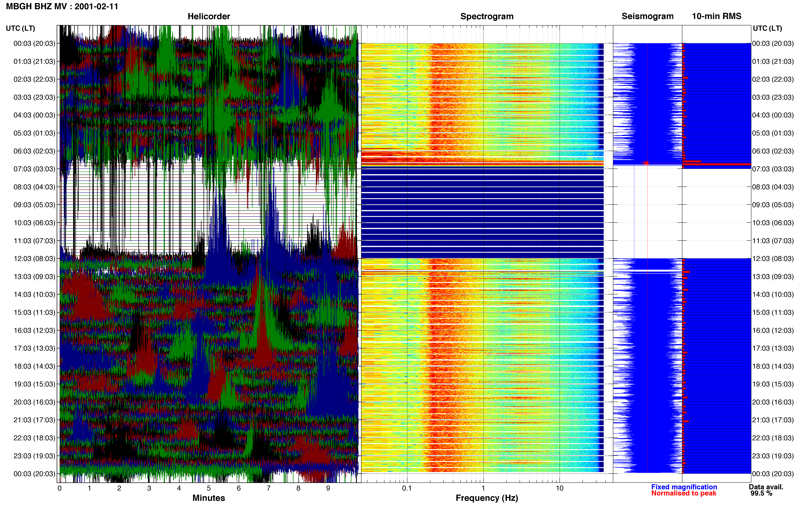The height and width of the screenshot is (508, 812).
Task: Click right-axis time label 01:03 (21:03)
Action: coord(773,62)
